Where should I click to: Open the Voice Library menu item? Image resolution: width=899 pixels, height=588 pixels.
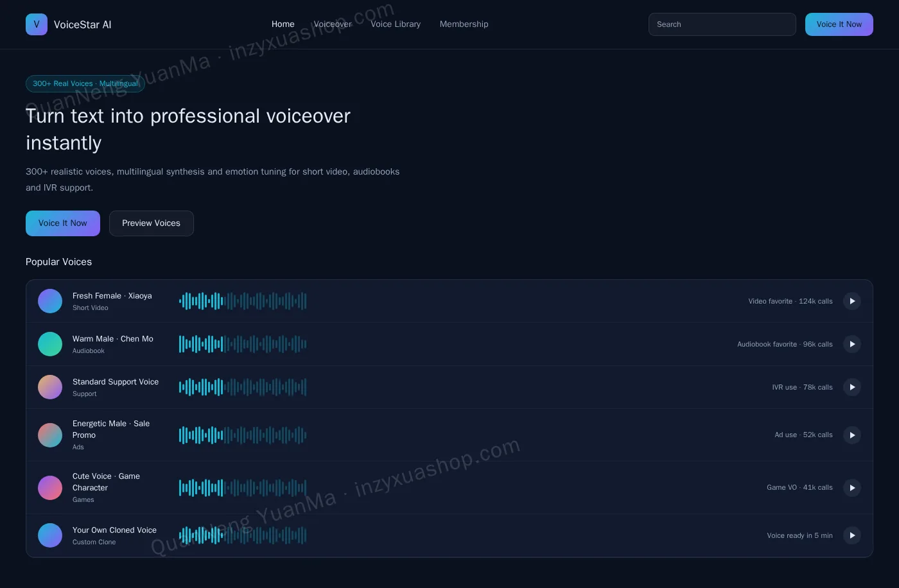[x=396, y=24]
